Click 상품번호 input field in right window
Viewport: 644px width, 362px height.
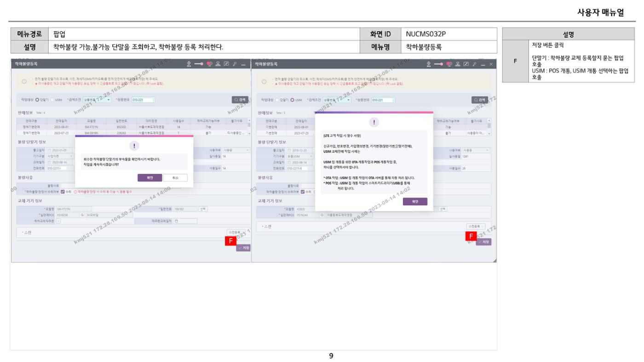pos(384,99)
